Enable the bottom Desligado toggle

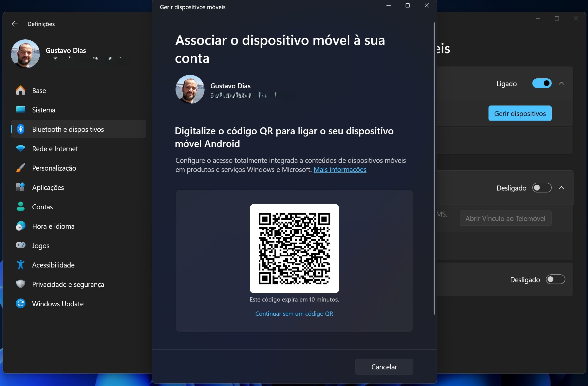pos(555,279)
